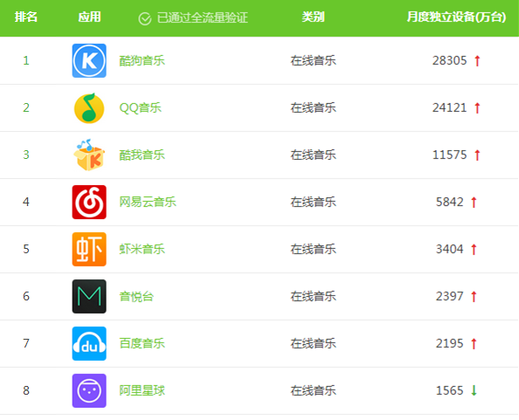Open the 网易云音乐 link
Screen dimensions: 519x420
[148, 202]
